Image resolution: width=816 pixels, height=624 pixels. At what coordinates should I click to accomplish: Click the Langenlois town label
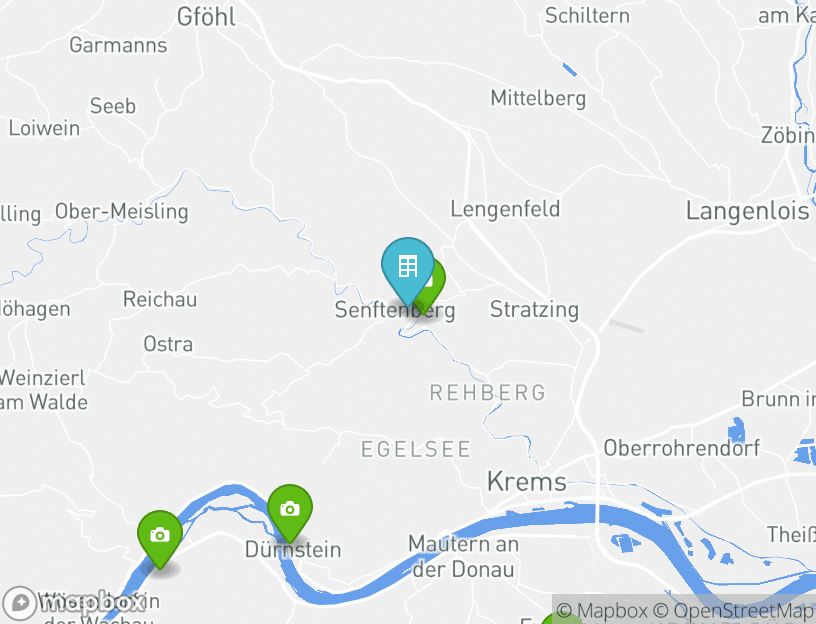[748, 211]
